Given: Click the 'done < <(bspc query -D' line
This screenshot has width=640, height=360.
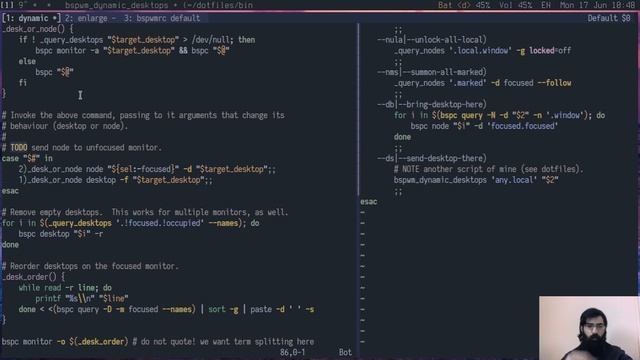Looking at the screenshot, I should click(166, 309).
